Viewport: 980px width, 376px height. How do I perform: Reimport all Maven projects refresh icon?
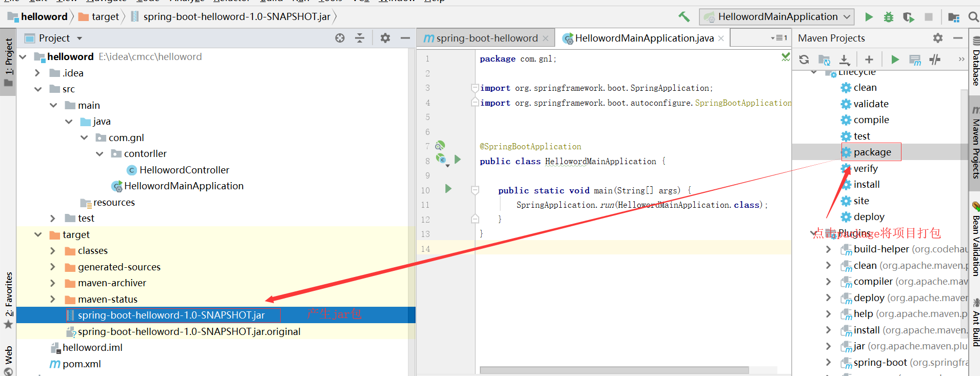804,60
